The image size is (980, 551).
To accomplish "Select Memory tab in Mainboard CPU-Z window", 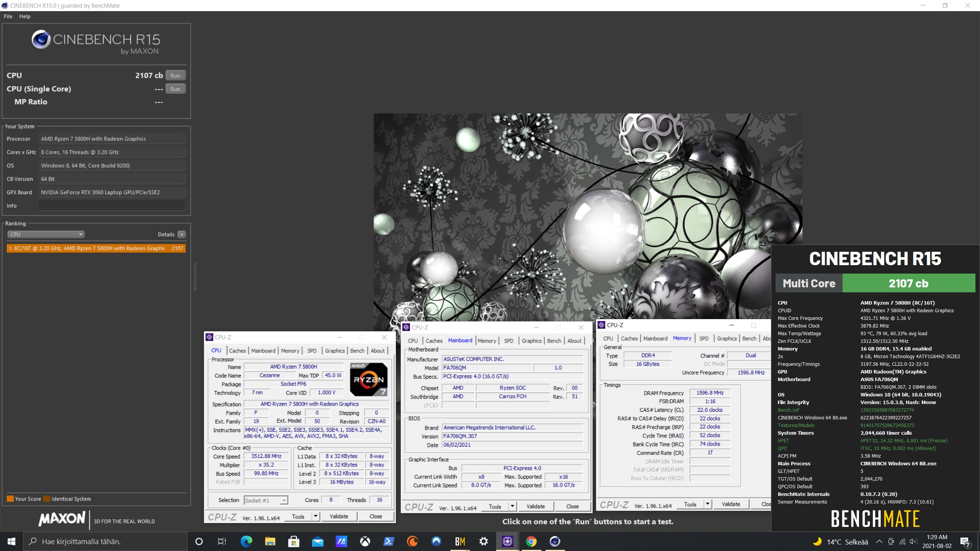I will [x=487, y=341].
